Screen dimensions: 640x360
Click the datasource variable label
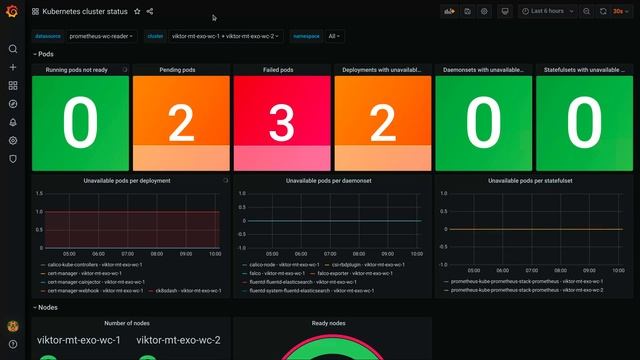pyautogui.click(x=48, y=36)
